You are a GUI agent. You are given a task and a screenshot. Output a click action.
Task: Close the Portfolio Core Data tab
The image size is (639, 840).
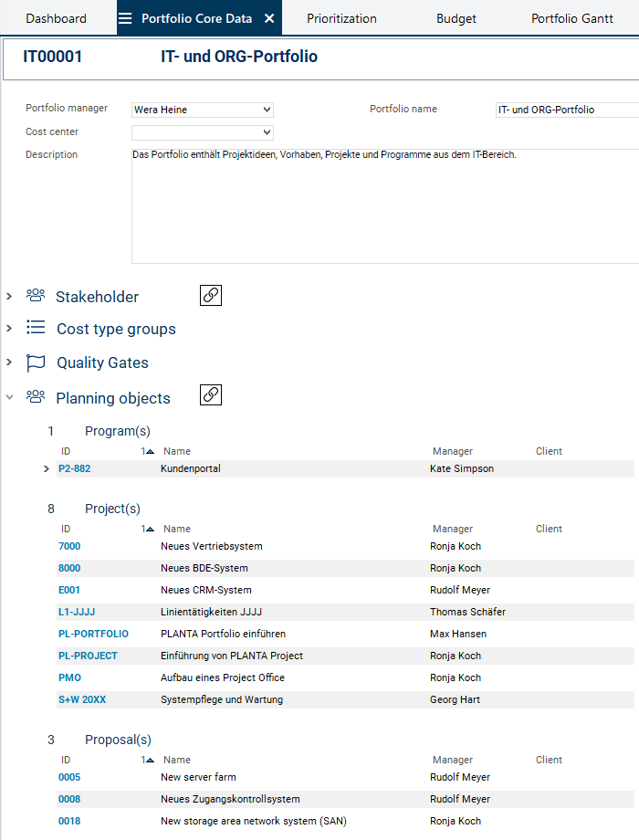pyautogui.click(x=269, y=18)
